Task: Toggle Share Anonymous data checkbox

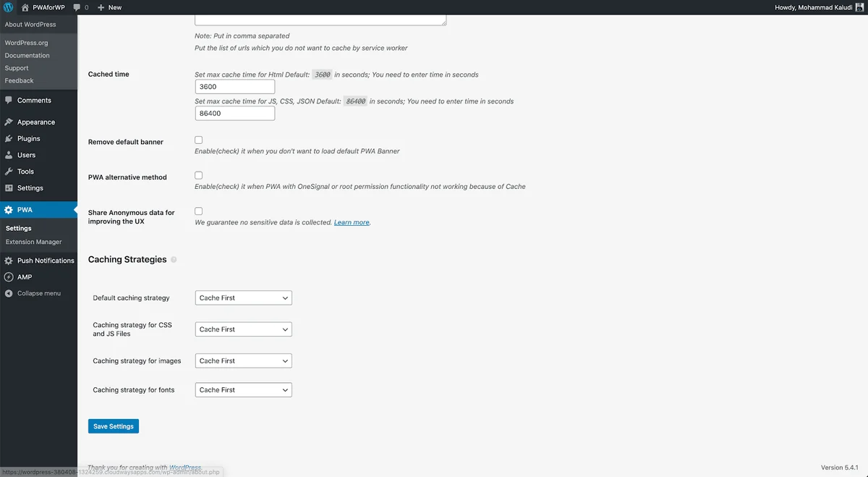Action: click(x=198, y=211)
